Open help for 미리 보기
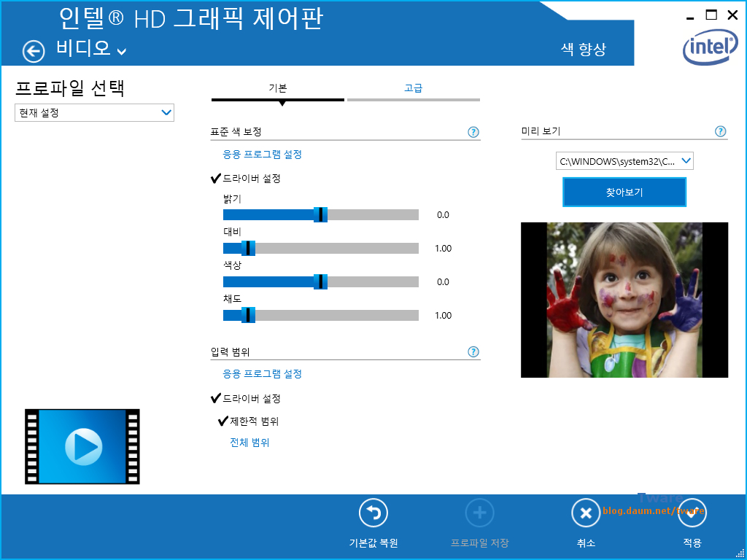Viewport: 747px width, 560px height. pos(720,131)
